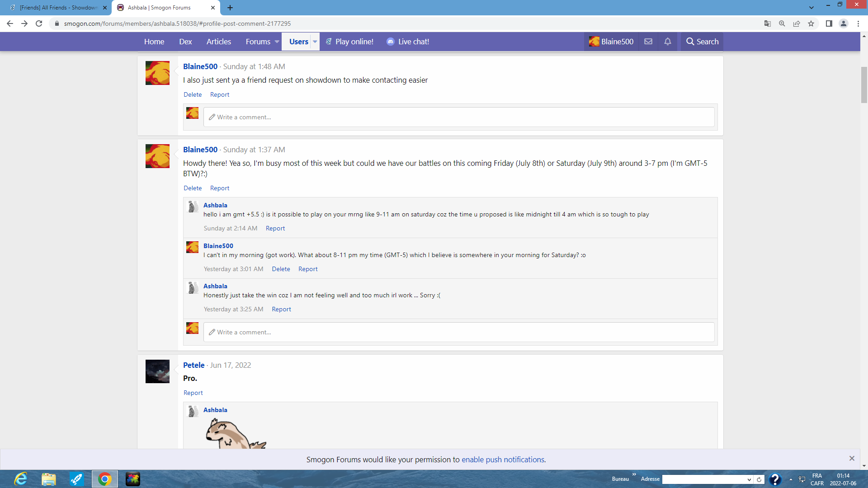Switch to the Showdown Friends tab
This screenshot has height=488, width=868.
click(x=59, y=8)
